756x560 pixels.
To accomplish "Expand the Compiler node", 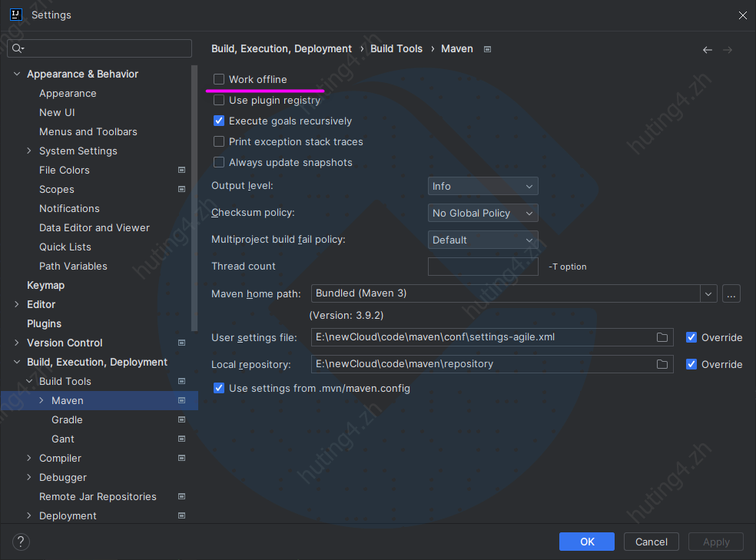I will (x=29, y=458).
